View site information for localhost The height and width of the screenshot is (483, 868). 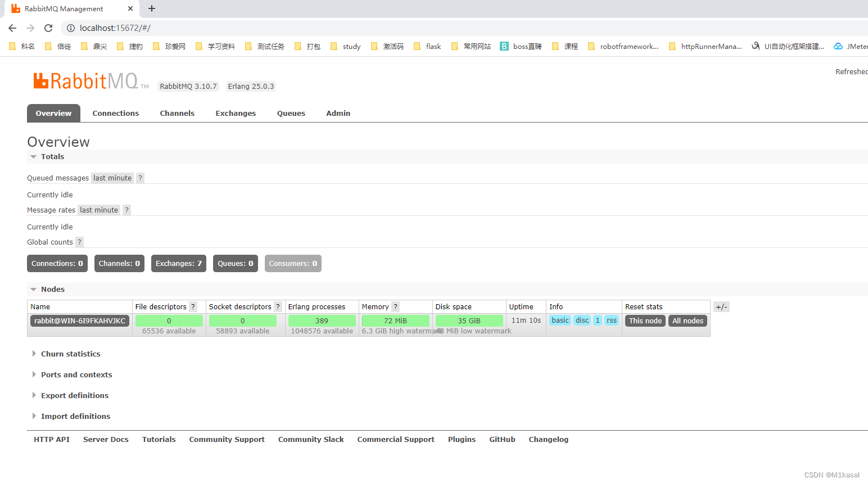pos(71,28)
